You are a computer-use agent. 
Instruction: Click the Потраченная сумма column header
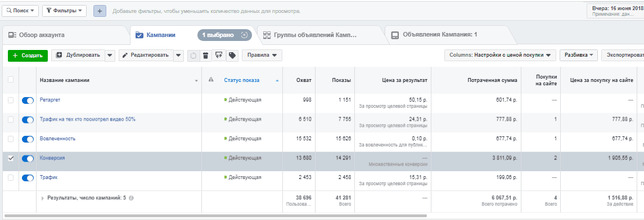pyautogui.click(x=493, y=80)
